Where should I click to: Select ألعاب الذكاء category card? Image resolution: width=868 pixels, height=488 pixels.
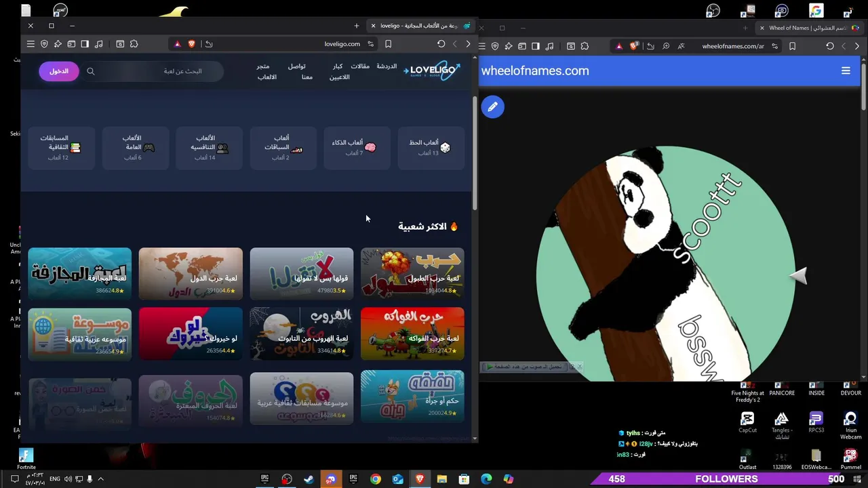tap(357, 148)
